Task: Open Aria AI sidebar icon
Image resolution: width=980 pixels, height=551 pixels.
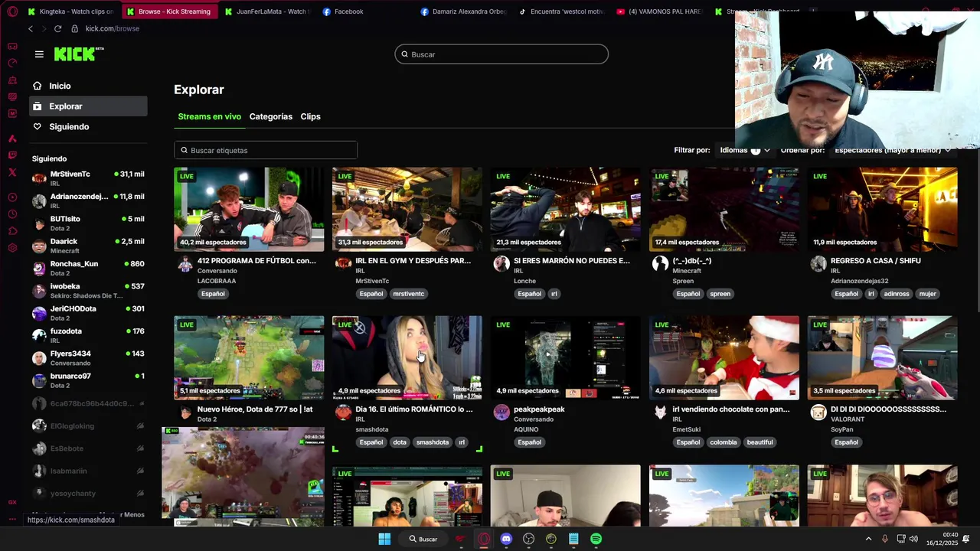Action: pyautogui.click(x=12, y=139)
